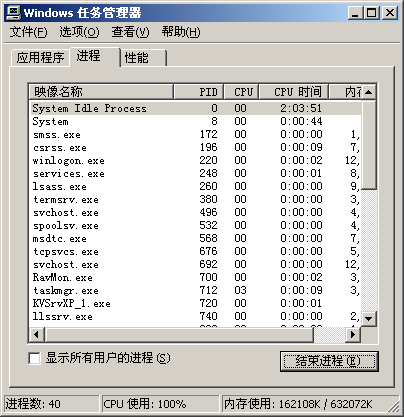The height and width of the screenshot is (417, 404).
Task: Sort by 映像名称 column header
Action: coord(101,92)
